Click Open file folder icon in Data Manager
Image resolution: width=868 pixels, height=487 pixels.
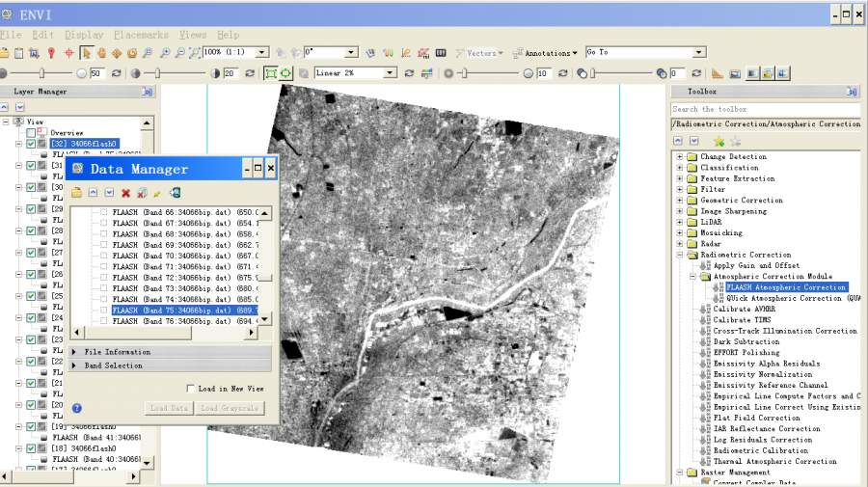tap(76, 193)
